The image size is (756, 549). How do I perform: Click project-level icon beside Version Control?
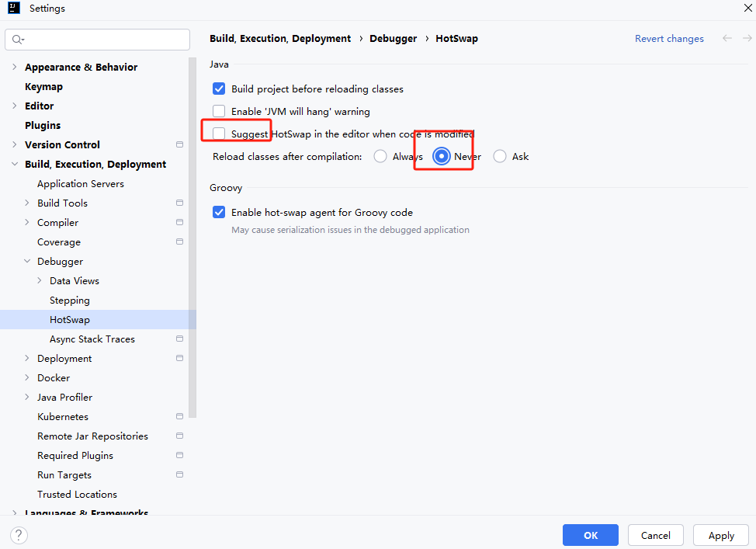[x=179, y=144]
